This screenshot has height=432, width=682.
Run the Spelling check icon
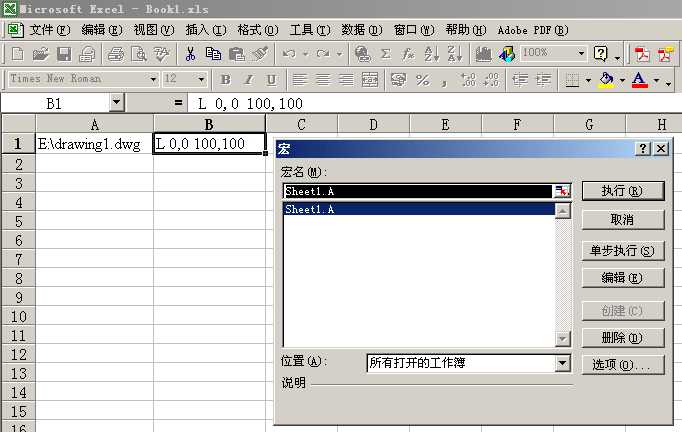[x=162, y=54]
